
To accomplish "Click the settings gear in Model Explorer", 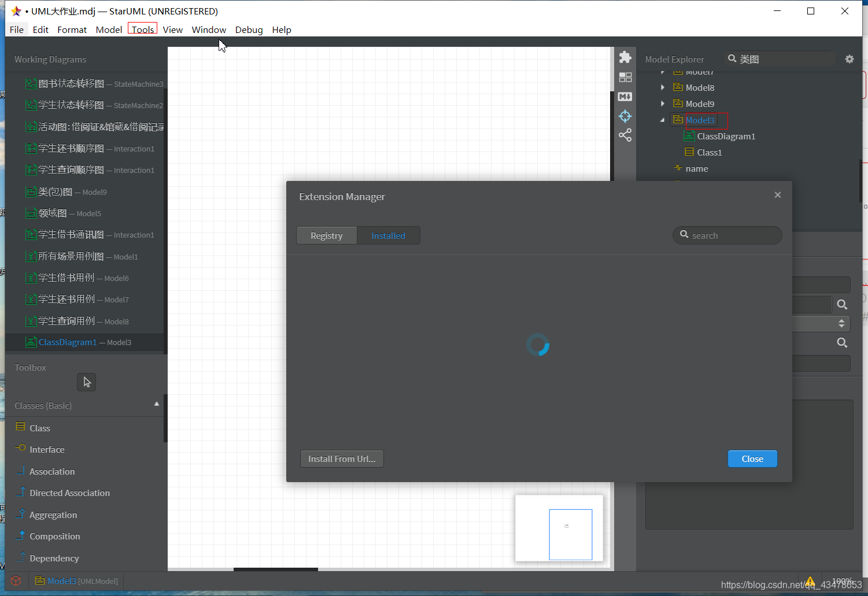I will pyautogui.click(x=849, y=58).
